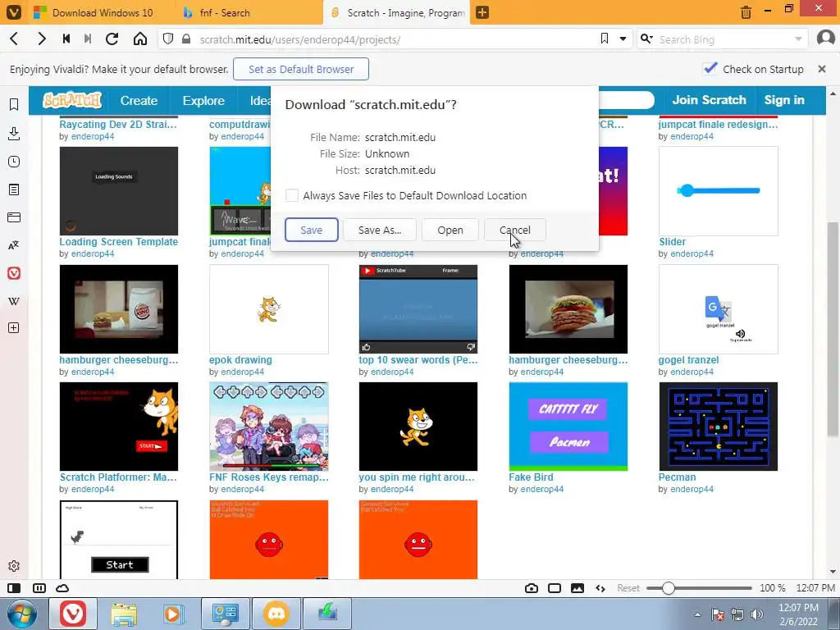Toggle images with status bar image icon

click(577, 588)
